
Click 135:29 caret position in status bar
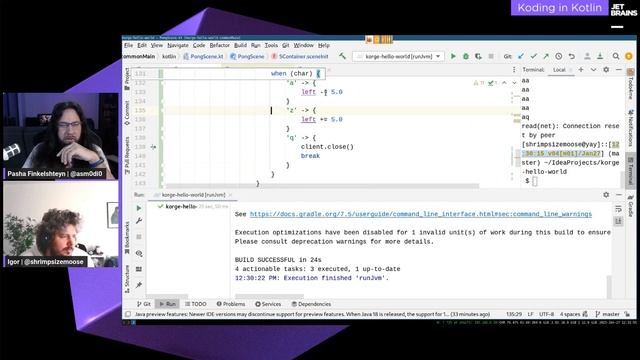(x=514, y=314)
